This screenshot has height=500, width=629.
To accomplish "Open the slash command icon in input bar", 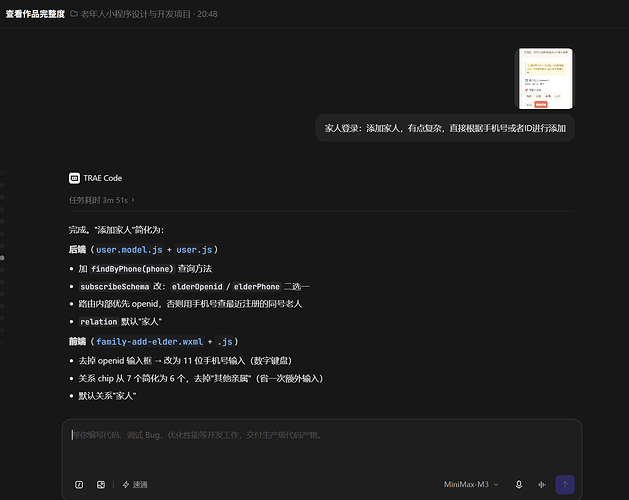I will pyautogui.click(x=79, y=485).
